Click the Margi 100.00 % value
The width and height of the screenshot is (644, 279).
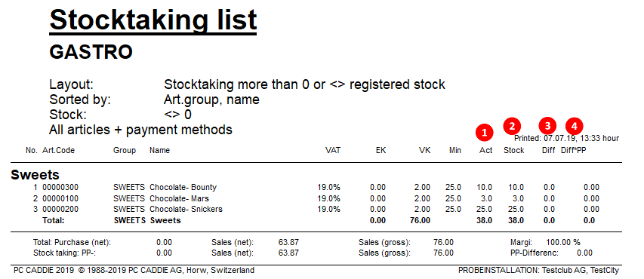pos(562,243)
